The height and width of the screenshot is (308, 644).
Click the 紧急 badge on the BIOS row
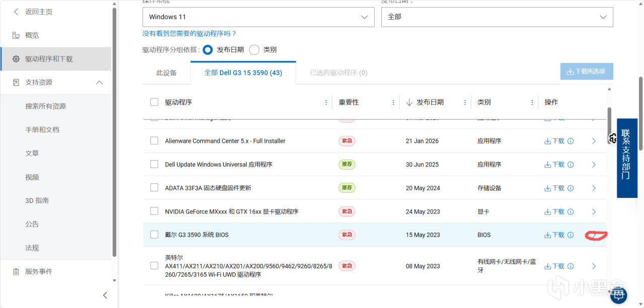click(x=347, y=235)
